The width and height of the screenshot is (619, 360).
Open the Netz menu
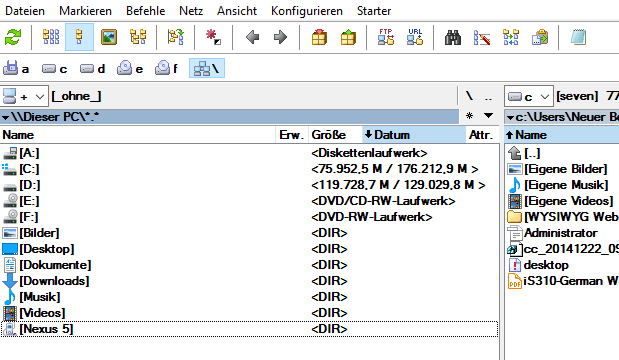click(191, 11)
